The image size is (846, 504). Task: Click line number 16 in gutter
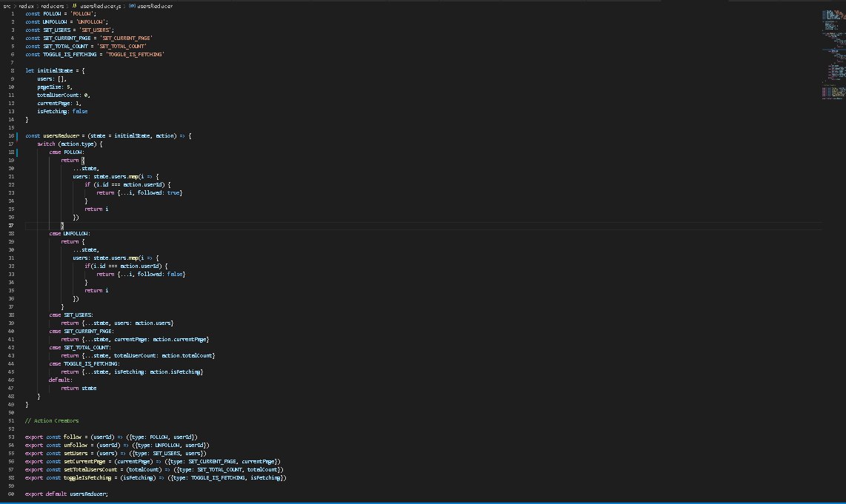click(11, 136)
